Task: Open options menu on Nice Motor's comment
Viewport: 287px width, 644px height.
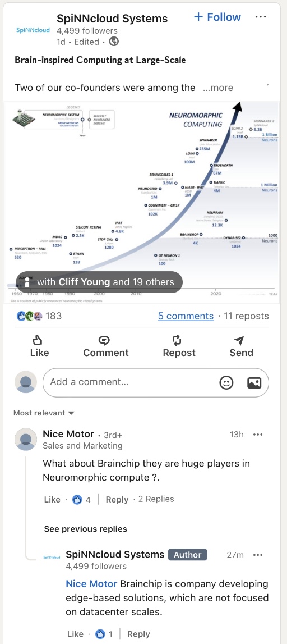Action: tap(257, 435)
